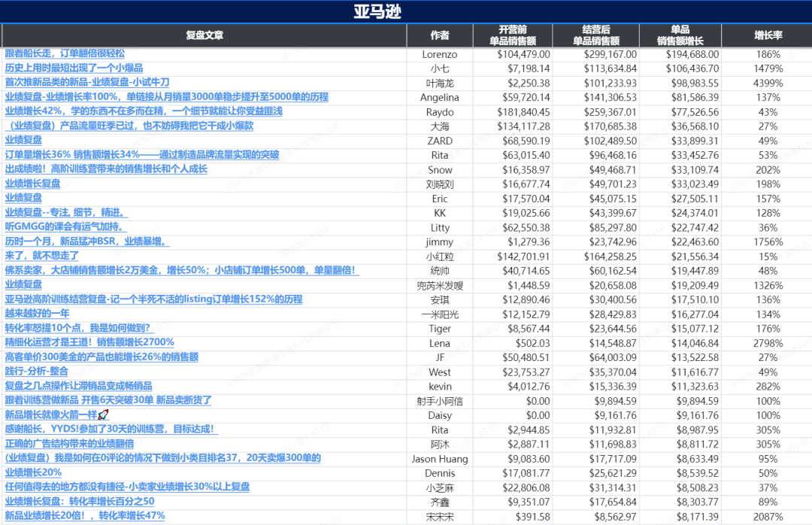Screen dimensions: 812x525
Task: Open link 出成绩啦！高阶训练营带来的销售增长
Action: 106,169
